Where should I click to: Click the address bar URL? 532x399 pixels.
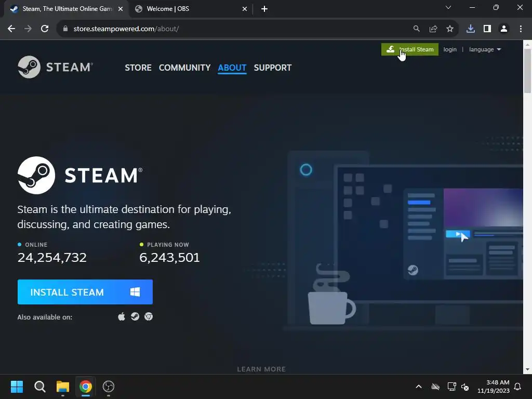point(126,29)
